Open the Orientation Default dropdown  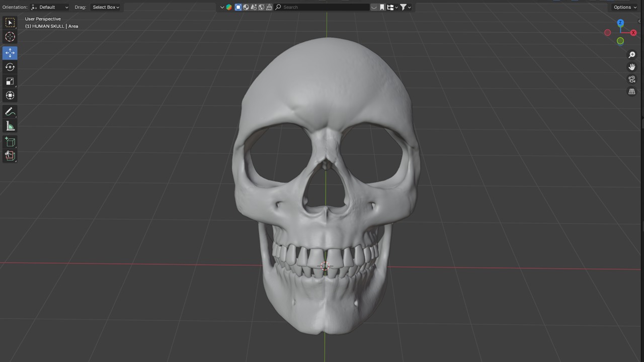pos(50,7)
